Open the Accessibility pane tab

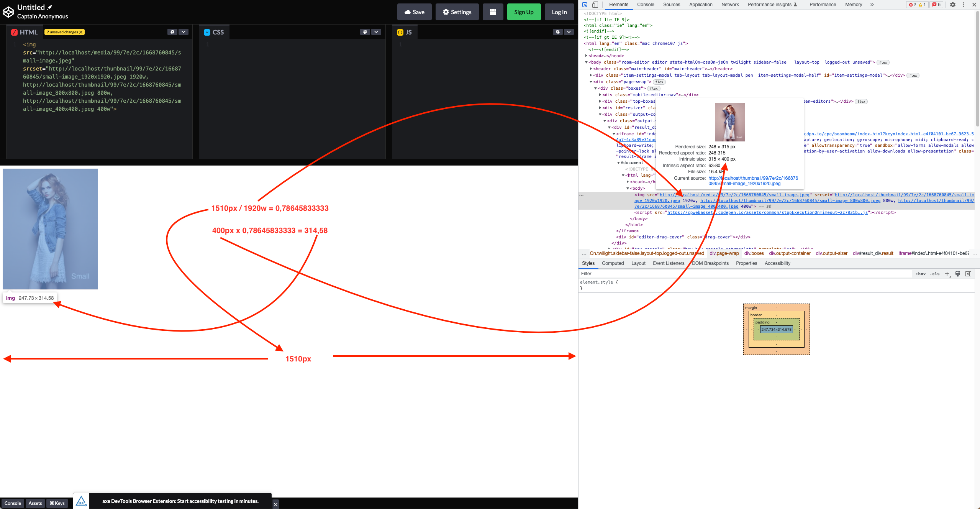point(777,263)
